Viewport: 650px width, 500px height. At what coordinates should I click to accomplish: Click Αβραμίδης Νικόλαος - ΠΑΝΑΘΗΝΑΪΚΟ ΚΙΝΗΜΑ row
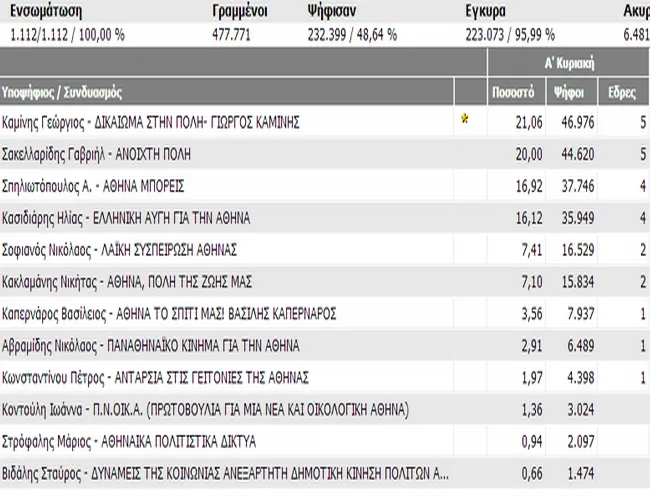pyautogui.click(x=325, y=345)
